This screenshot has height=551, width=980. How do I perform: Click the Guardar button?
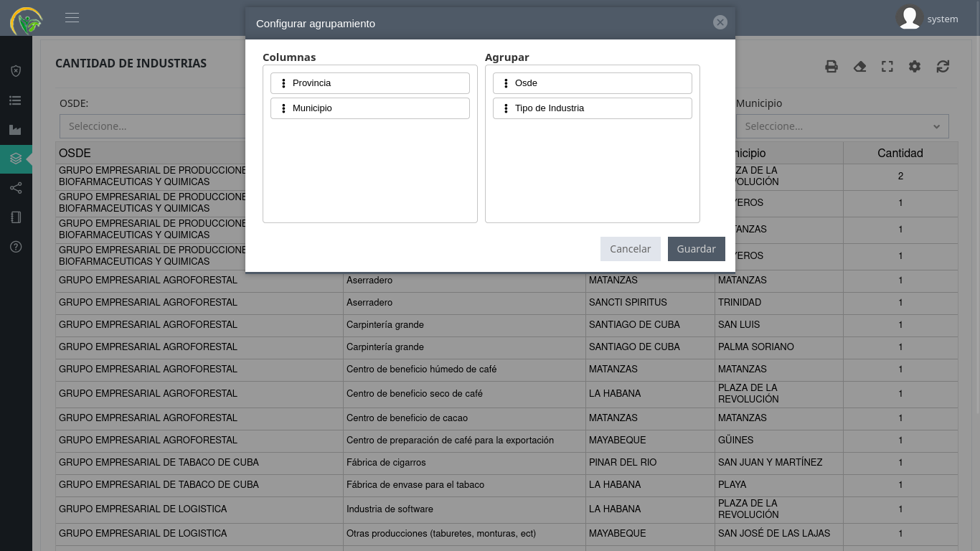pyautogui.click(x=696, y=249)
